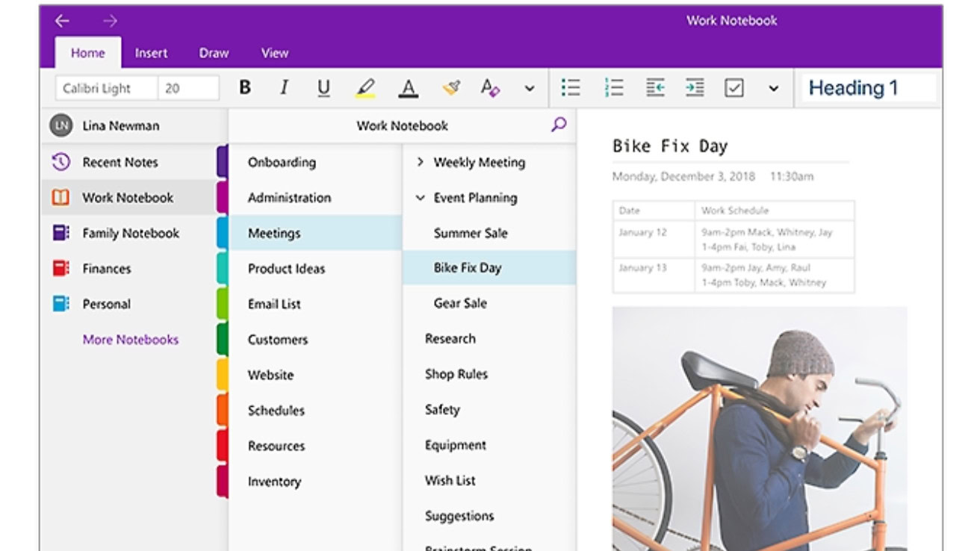
Task: Open the font formatting more-options dropdown
Action: pyautogui.click(x=529, y=88)
